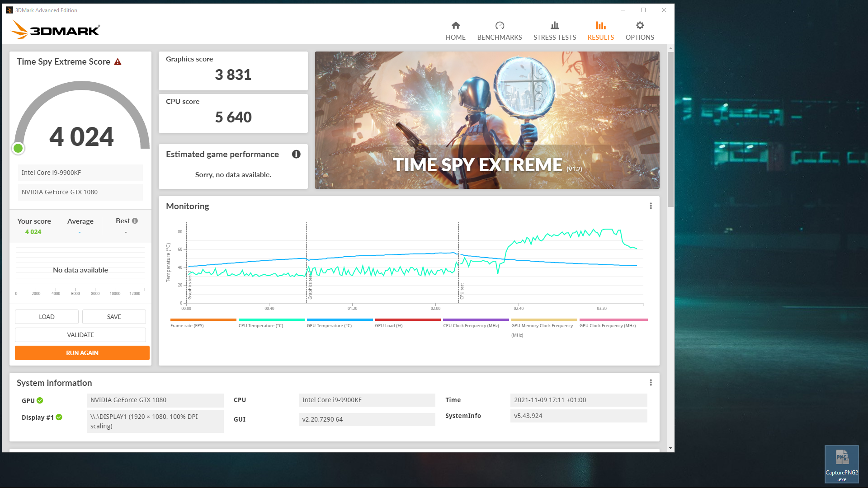The image size is (868, 488).
Task: Open CapturePNG2.exe desktop icon
Action: [841, 465]
